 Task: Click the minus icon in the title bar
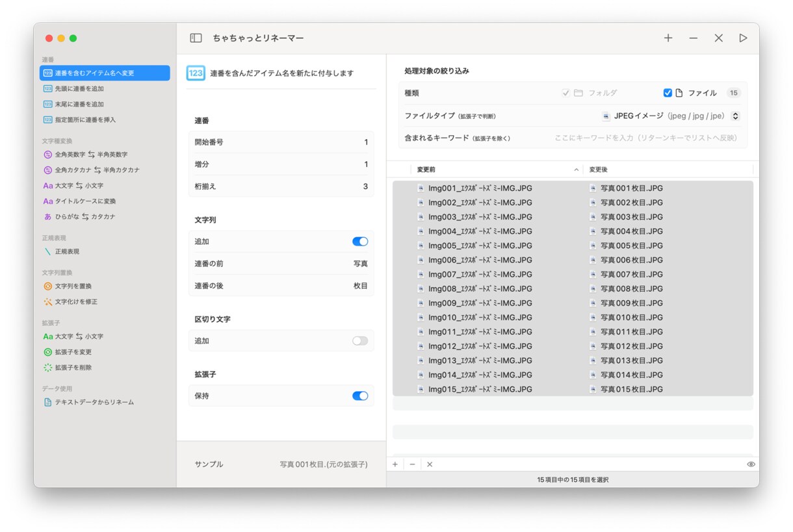694,38
